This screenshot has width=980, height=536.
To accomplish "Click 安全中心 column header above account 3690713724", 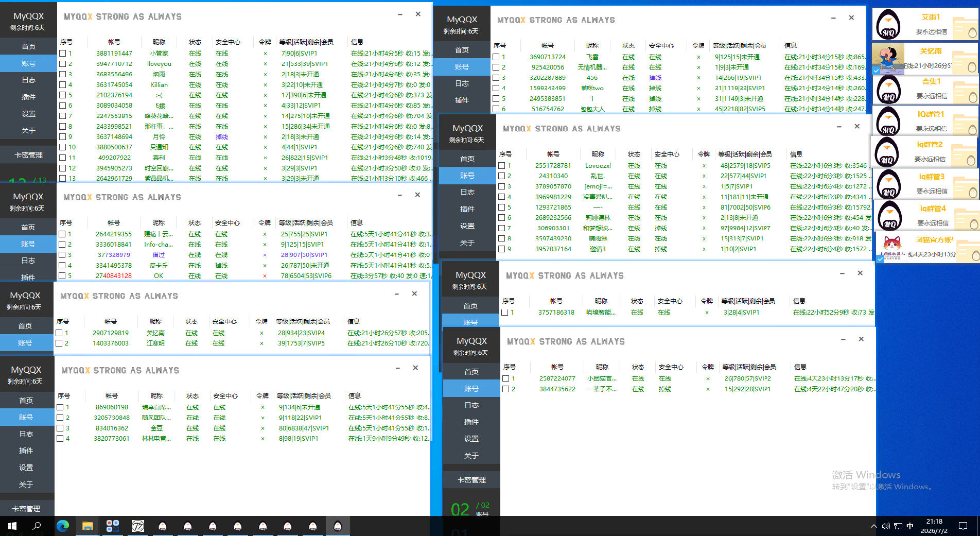I will 661,46.
